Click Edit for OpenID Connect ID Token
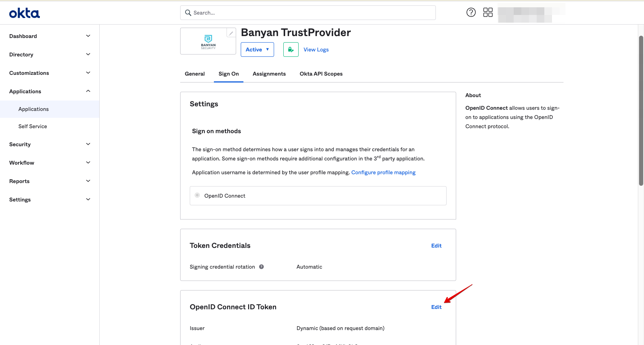The height and width of the screenshot is (345, 644). coord(436,307)
